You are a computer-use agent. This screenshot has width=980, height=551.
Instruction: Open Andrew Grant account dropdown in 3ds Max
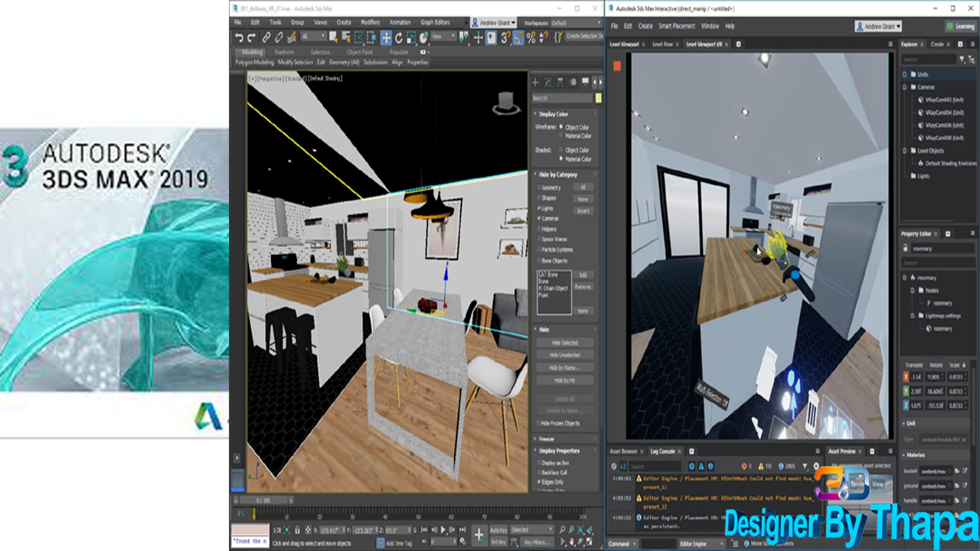click(494, 23)
